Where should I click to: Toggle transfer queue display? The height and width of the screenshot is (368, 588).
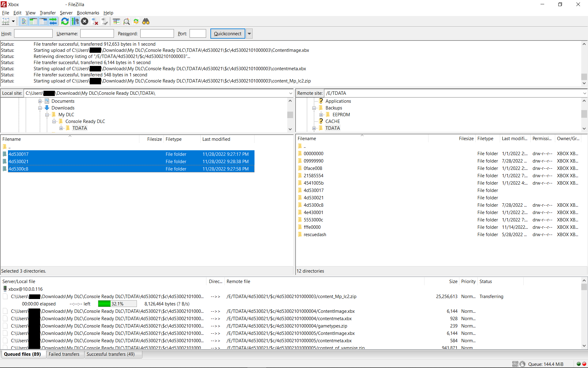click(53, 21)
